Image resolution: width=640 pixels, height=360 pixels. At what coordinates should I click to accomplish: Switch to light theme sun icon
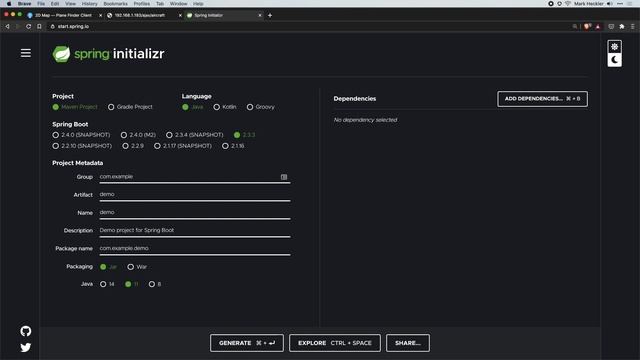614,47
